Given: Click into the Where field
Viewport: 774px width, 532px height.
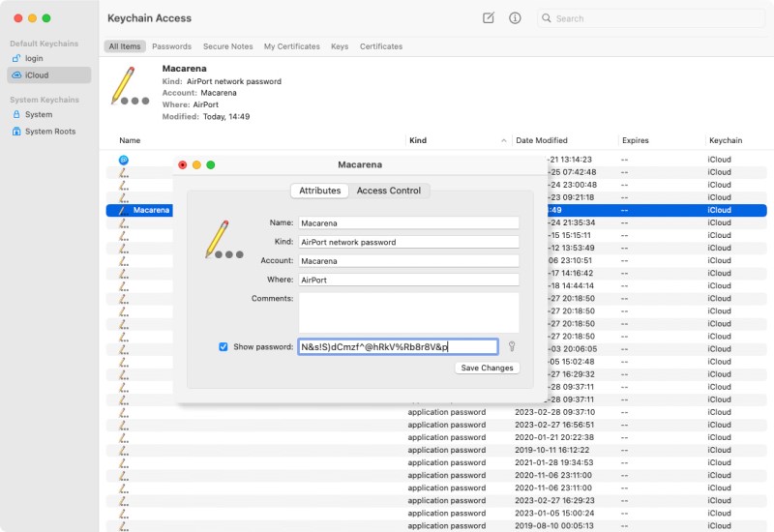Looking at the screenshot, I should 408,280.
